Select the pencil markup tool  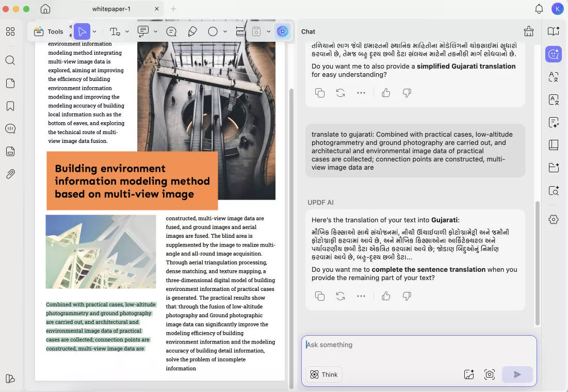(x=192, y=31)
